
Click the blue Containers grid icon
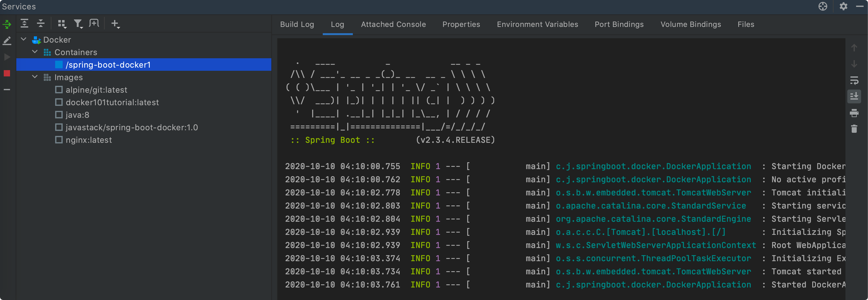47,53
